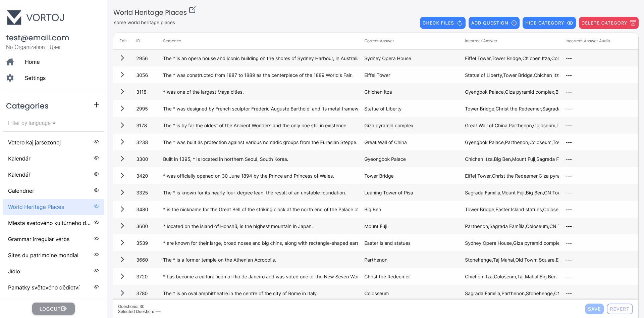Viewport: 644px width, 318px height.
Task: Click the Home house icon
Action: [10, 62]
